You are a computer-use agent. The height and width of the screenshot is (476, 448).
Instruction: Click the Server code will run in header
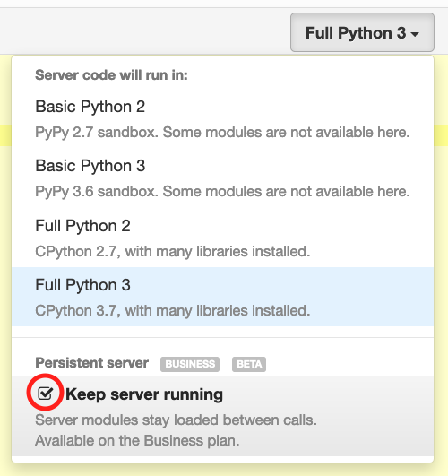111,75
